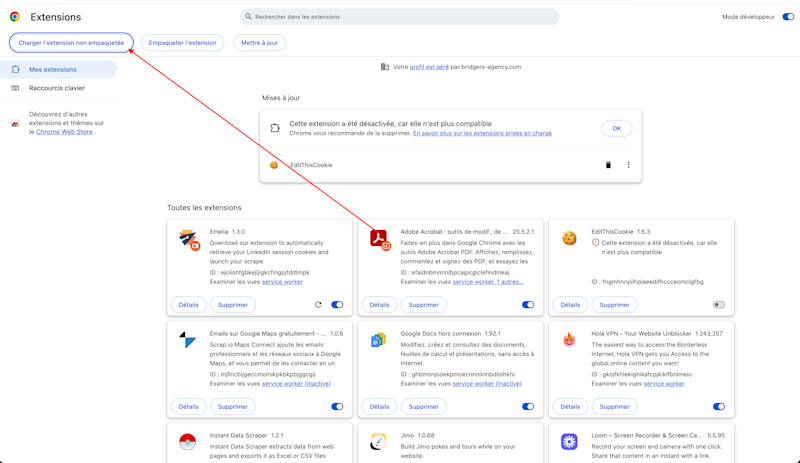Open Mes extensions section
This screenshot has width=800, height=463.
coord(59,69)
